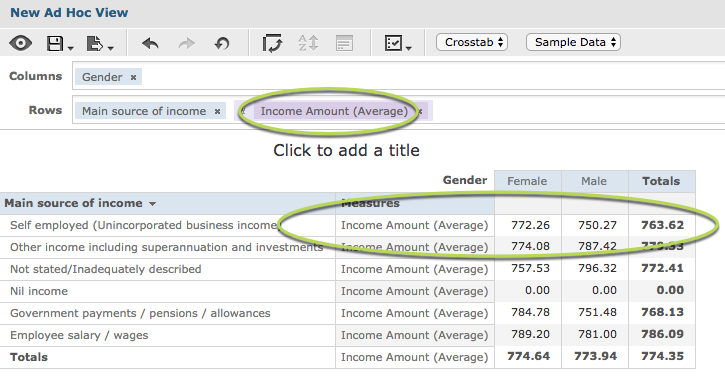The height and width of the screenshot is (382, 725).
Task: Click the value 796.32
Action: click(597, 268)
